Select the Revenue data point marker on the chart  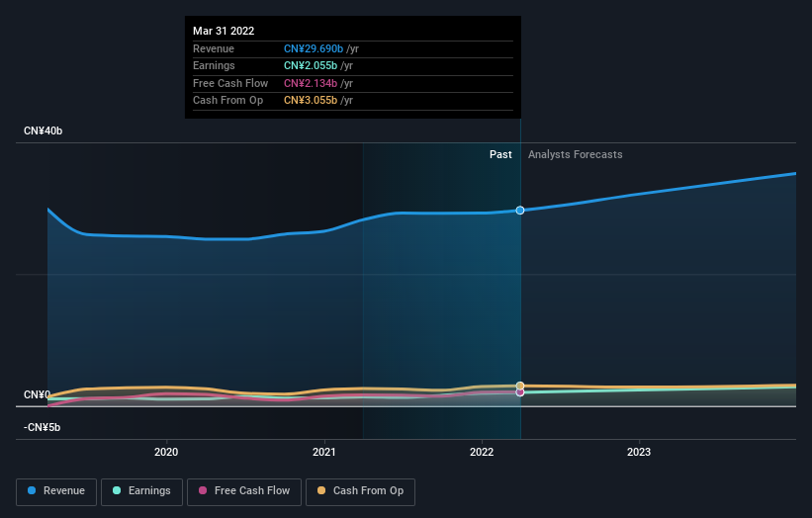click(x=520, y=211)
